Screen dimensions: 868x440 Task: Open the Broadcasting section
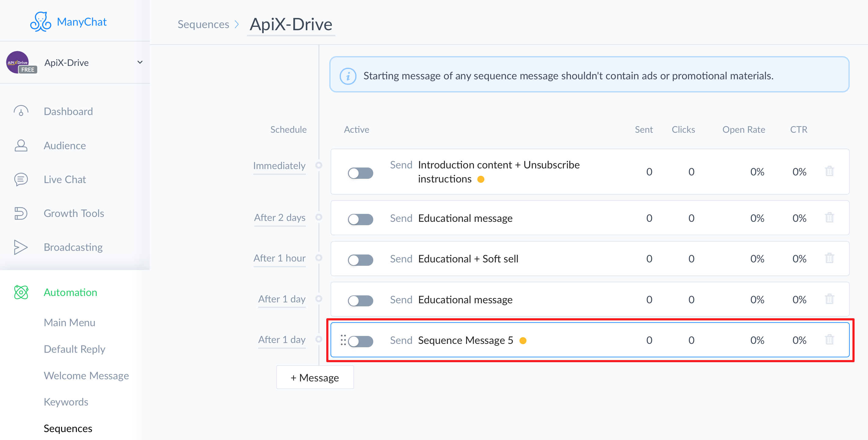73,247
